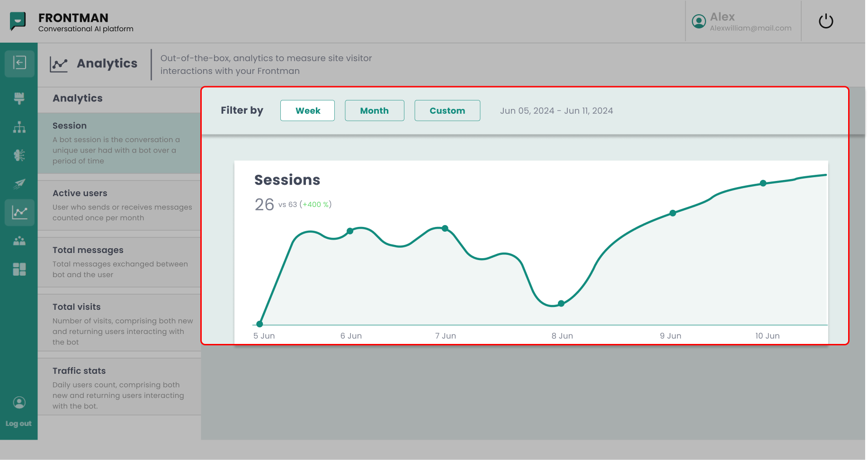This screenshot has height=460, width=868.
Task: Open the Custom date filter
Action: coord(447,110)
